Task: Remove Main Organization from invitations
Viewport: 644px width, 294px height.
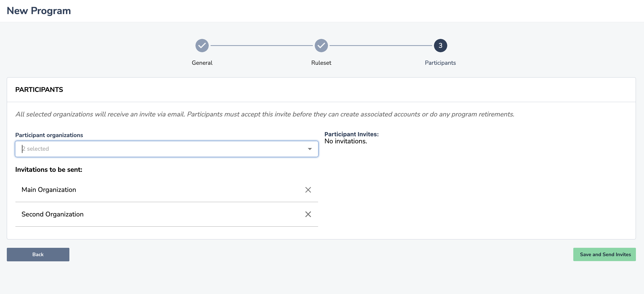Action: tap(308, 190)
